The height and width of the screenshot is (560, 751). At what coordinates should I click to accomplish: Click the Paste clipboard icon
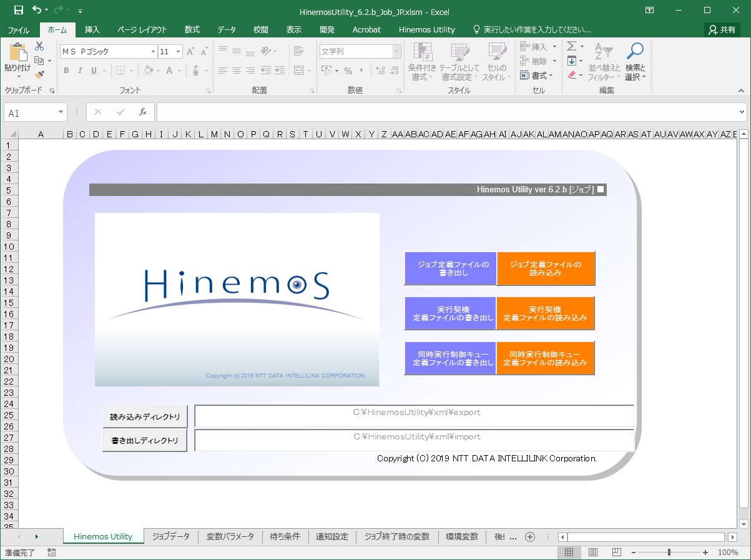17,52
